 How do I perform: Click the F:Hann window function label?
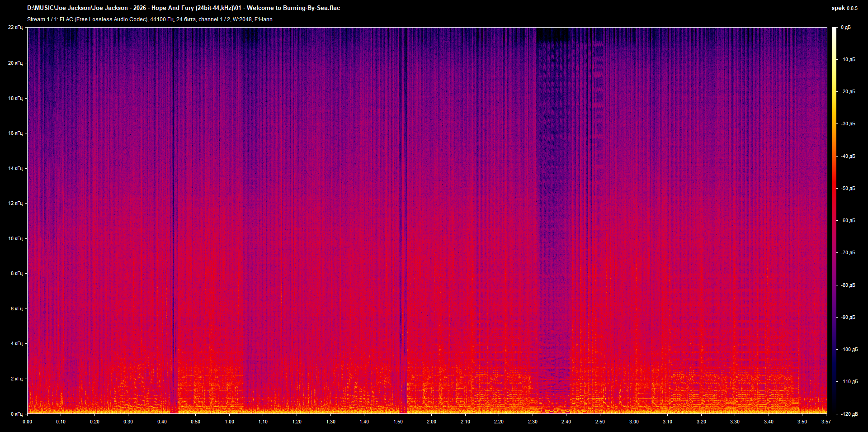click(x=264, y=19)
